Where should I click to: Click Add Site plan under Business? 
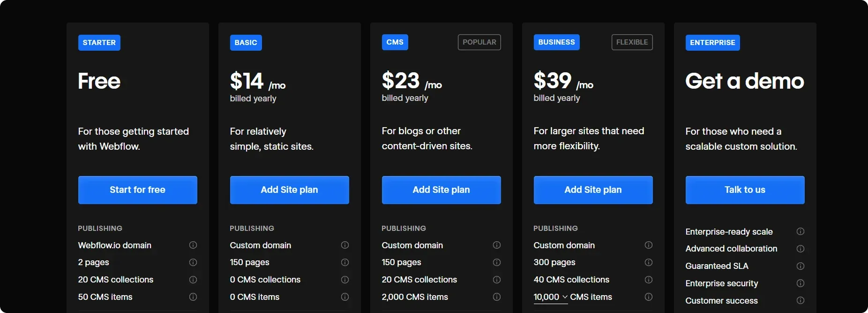(593, 190)
